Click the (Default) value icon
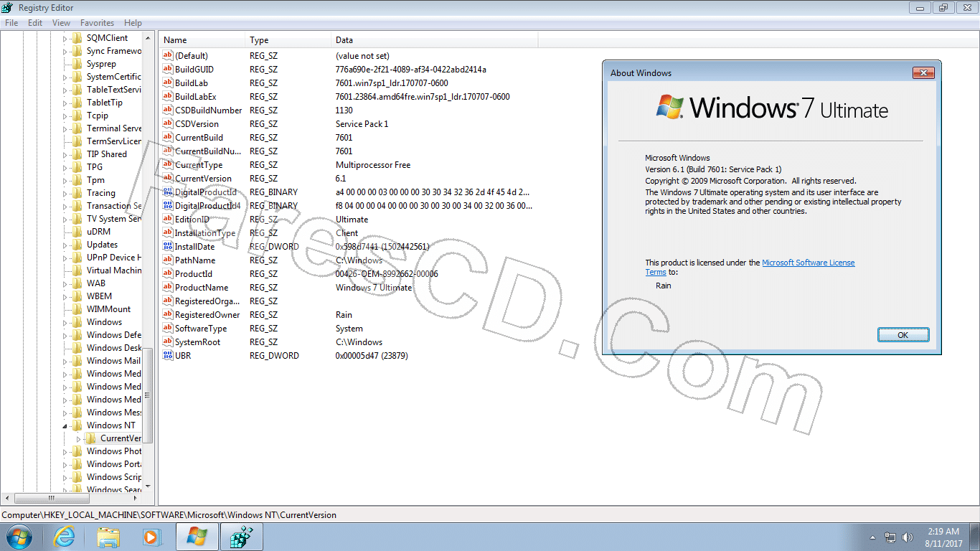This screenshot has height=551, width=980. point(168,56)
